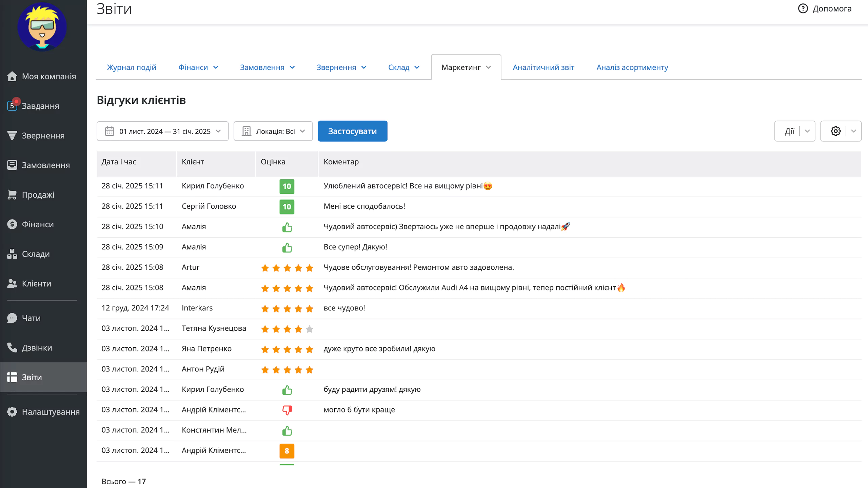Switch to the Журнал подій tab
Screen dimensions: 868x488
(132, 67)
